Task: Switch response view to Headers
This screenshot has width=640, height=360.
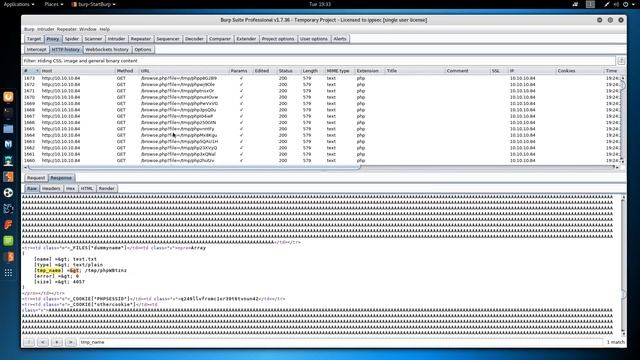Action: click(51, 189)
